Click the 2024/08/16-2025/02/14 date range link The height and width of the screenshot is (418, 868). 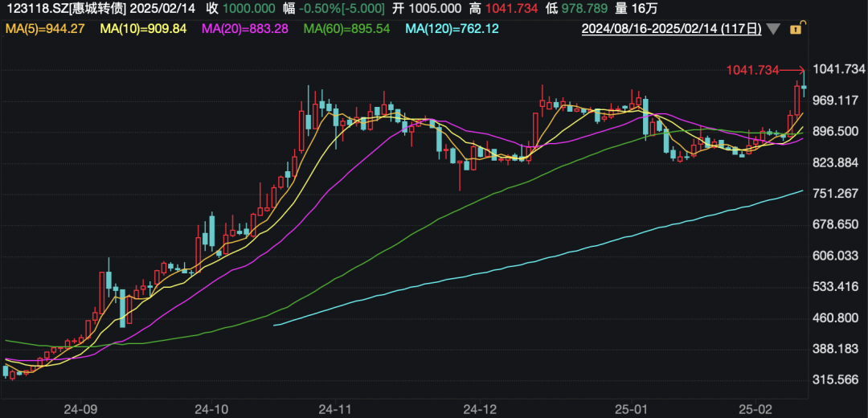[671, 30]
